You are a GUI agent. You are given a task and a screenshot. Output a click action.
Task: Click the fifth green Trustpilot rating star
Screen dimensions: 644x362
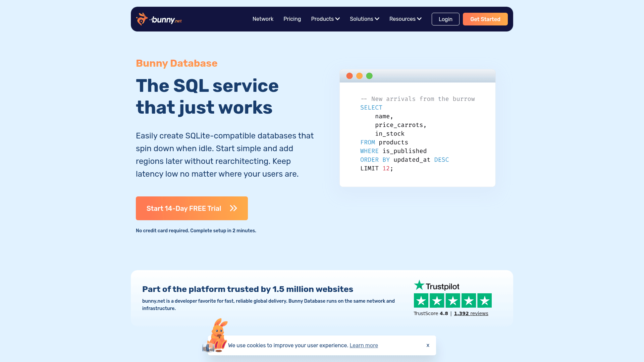click(x=484, y=301)
